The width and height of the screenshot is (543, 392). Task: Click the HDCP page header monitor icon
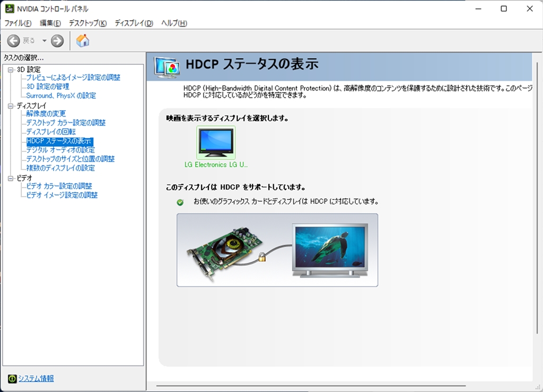click(167, 67)
